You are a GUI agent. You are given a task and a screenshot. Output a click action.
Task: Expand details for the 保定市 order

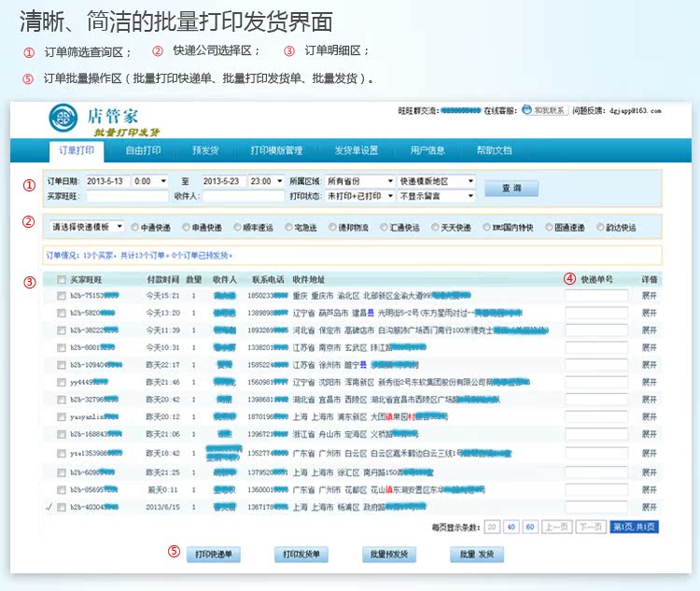(649, 331)
